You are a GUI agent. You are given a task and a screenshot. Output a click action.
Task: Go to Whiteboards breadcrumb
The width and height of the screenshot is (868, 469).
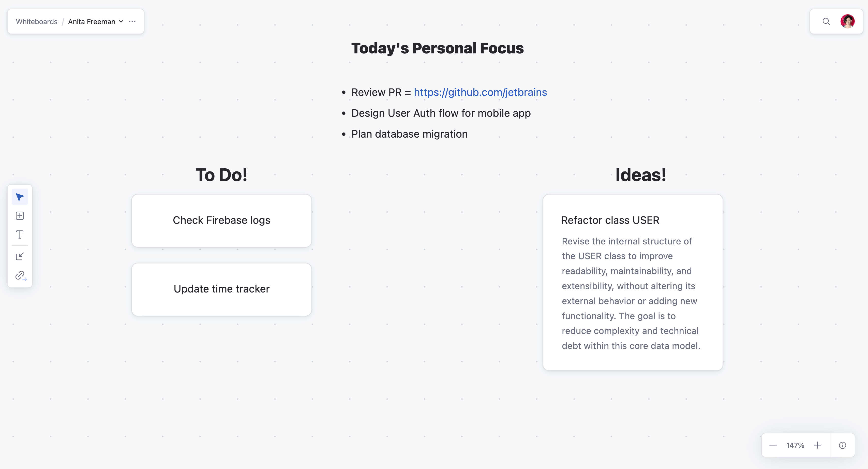click(37, 22)
